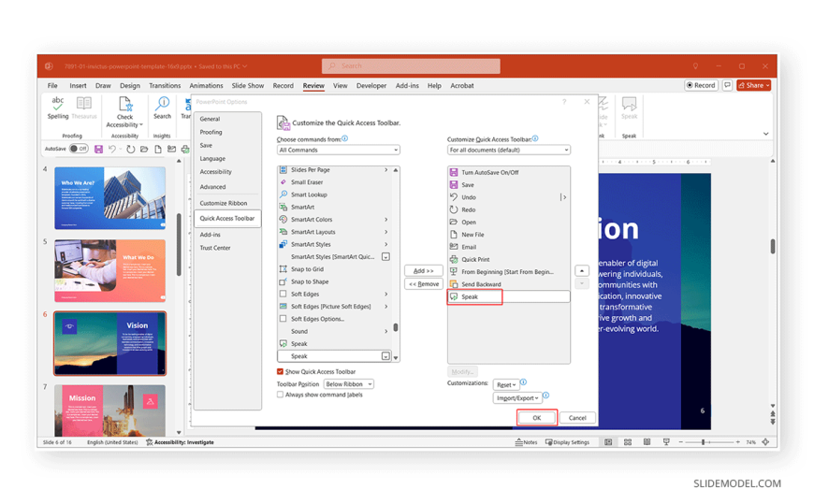814x504 pixels.
Task: Select the Customize Ribbon options category
Action: coord(224,204)
